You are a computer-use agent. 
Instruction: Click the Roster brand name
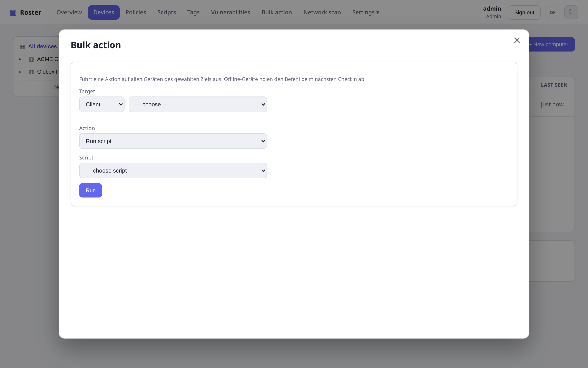pyautogui.click(x=31, y=12)
